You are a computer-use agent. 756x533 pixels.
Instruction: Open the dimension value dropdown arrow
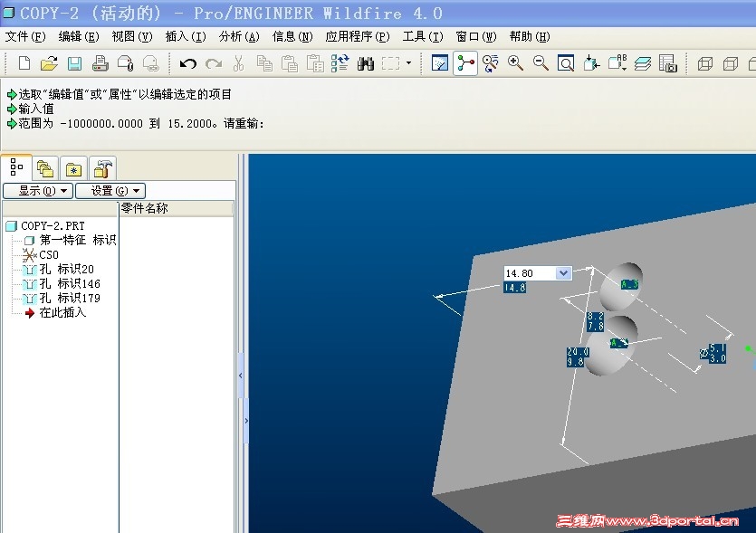click(563, 273)
